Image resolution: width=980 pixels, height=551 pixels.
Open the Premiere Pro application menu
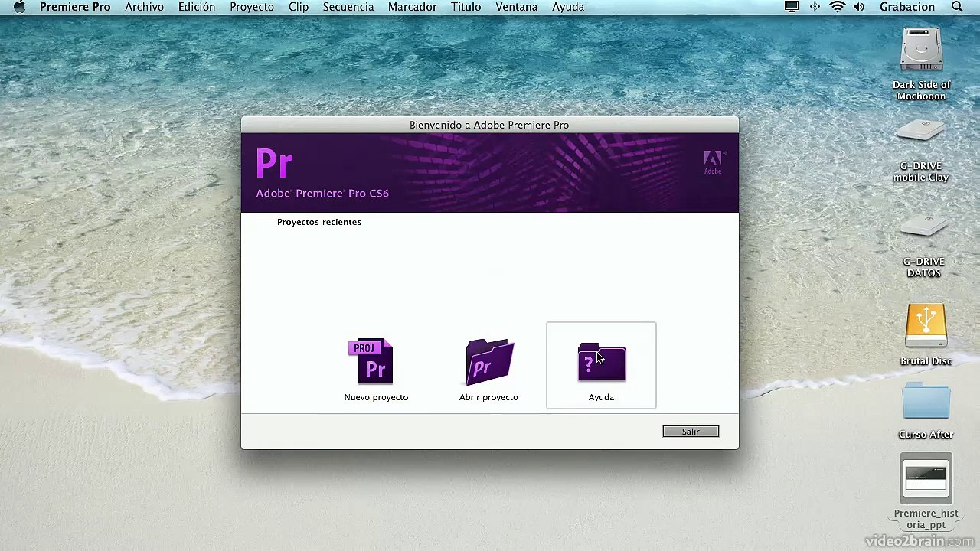[75, 7]
